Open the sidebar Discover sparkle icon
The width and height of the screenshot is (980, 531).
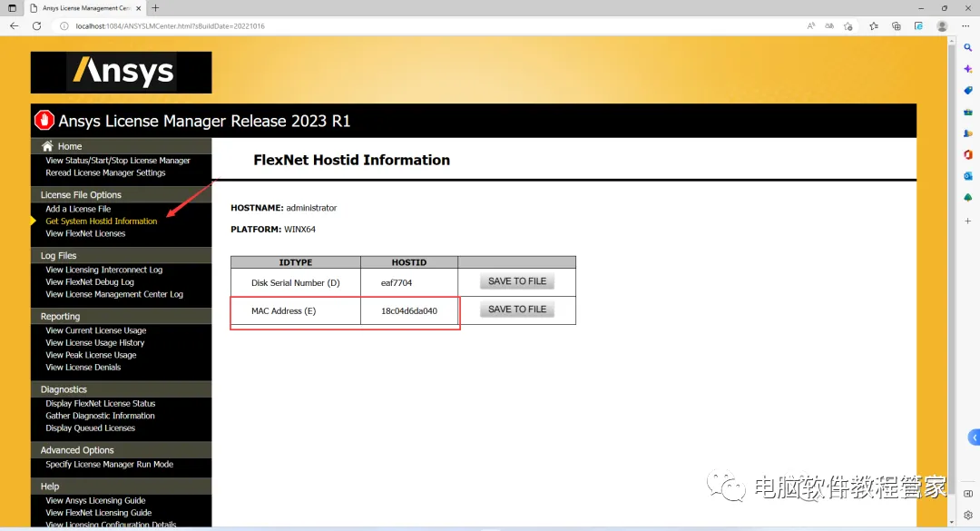point(968,69)
